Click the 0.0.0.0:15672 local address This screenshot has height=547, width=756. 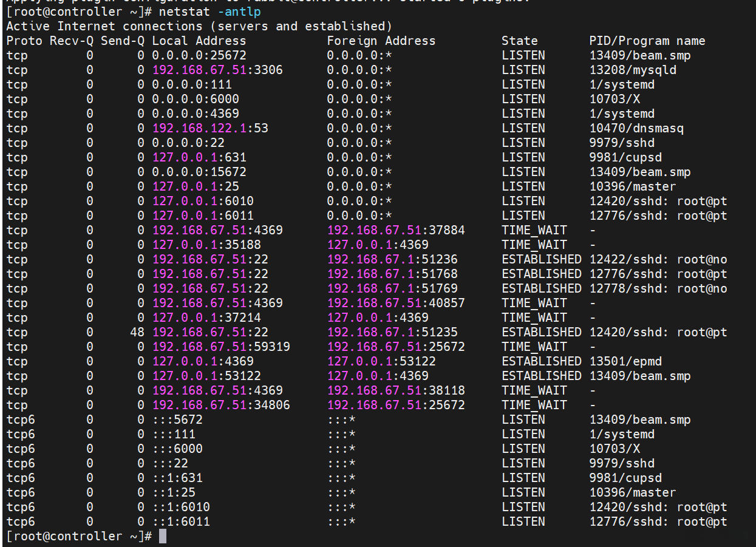click(x=199, y=172)
